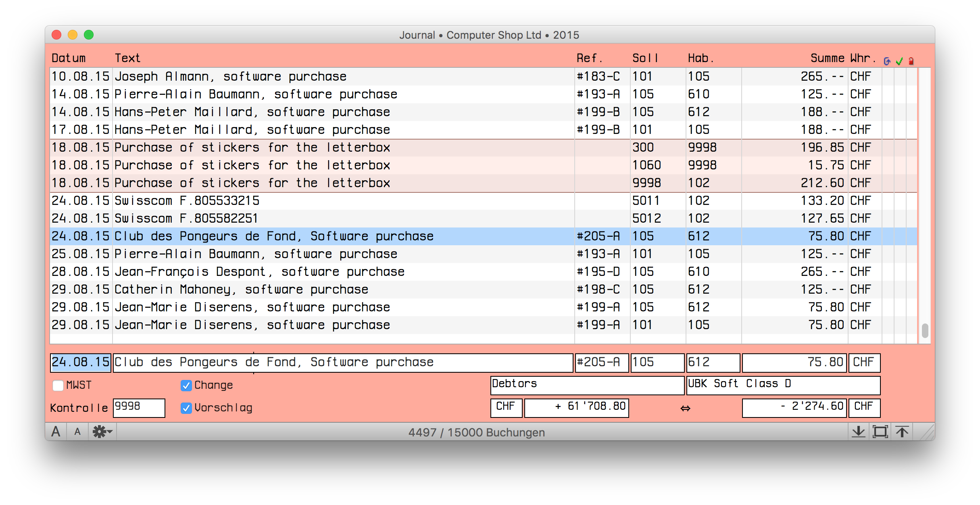This screenshot has width=980, height=505.
Task: Click the Soll account field showing 105
Action: click(x=657, y=362)
